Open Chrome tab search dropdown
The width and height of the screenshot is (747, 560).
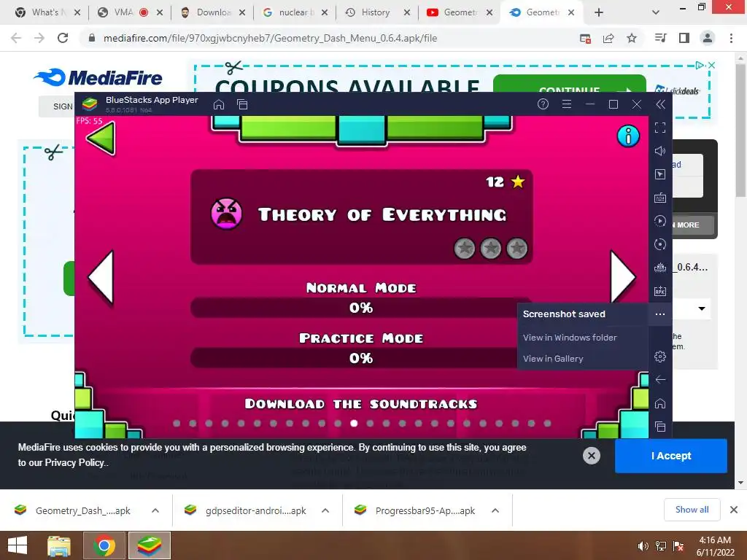(x=656, y=12)
